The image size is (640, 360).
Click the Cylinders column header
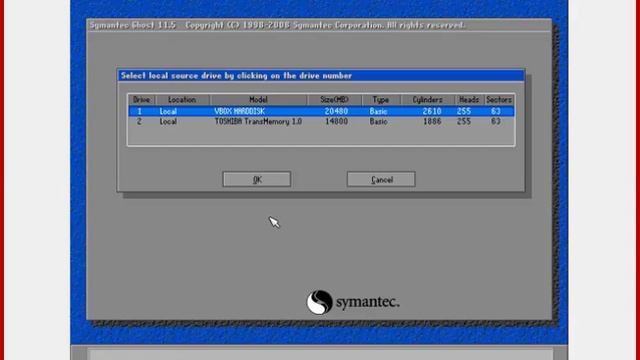[427, 100]
